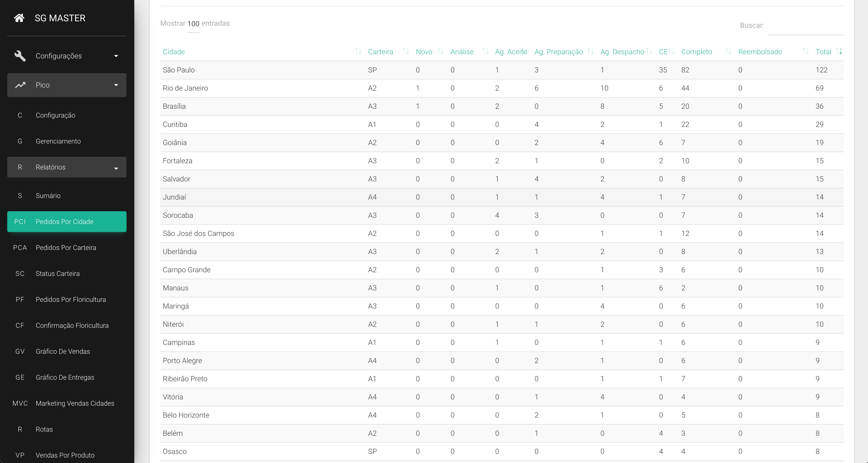Collapse the Relatórios submenu caret

116,168
